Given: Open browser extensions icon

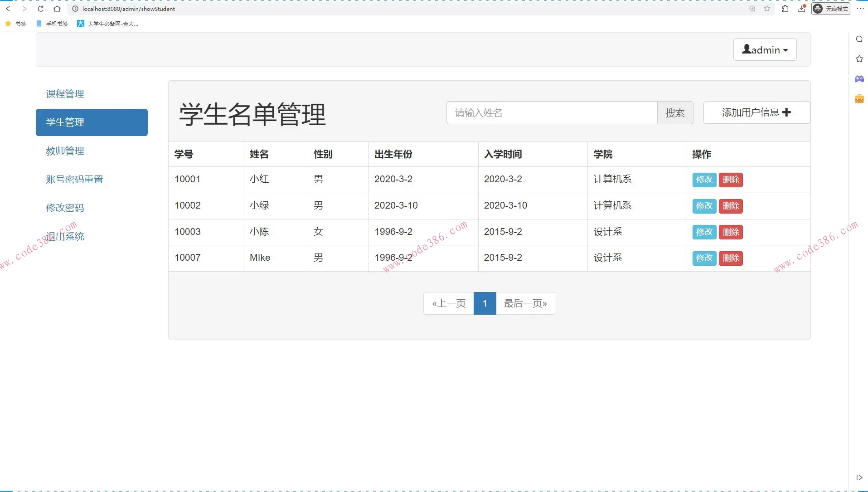Looking at the screenshot, I should coord(785,9).
